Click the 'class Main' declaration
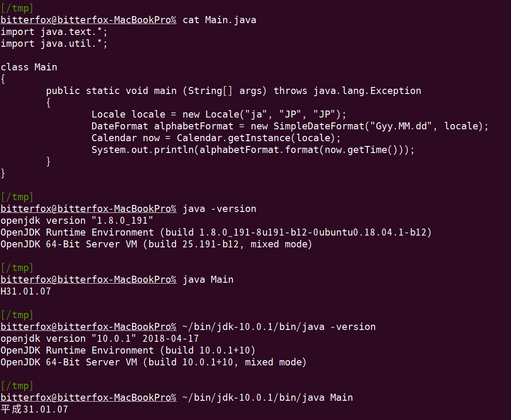This screenshot has width=511, height=420. click(x=29, y=67)
